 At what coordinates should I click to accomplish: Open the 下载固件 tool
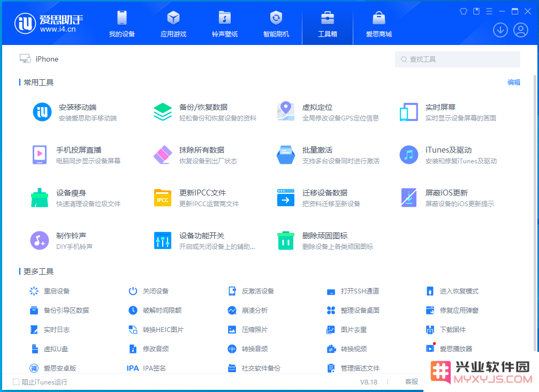(x=446, y=330)
